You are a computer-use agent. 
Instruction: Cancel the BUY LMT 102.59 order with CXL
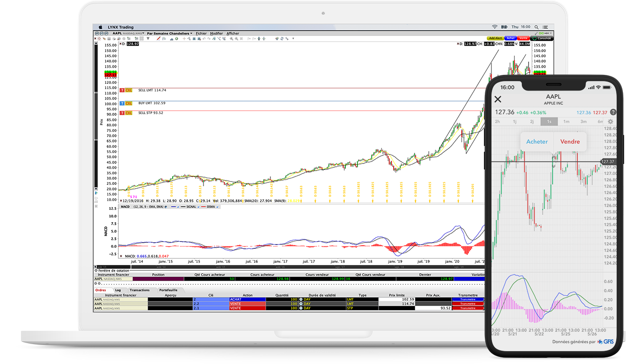coord(129,103)
